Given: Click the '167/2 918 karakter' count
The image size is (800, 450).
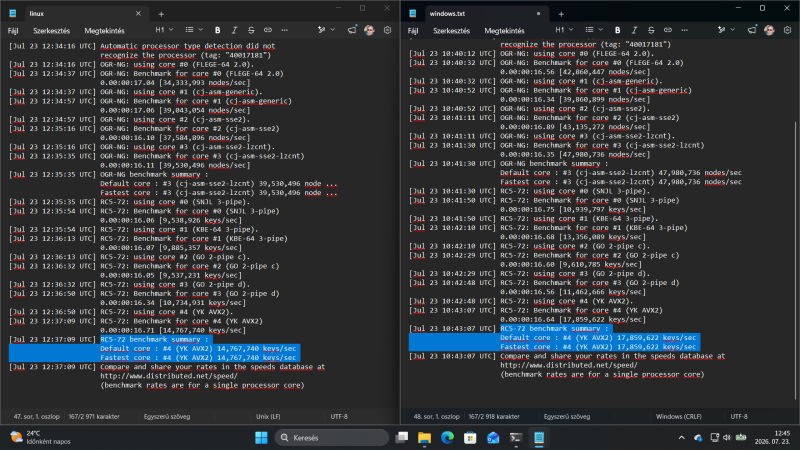Looking at the screenshot, I should click(494, 416).
